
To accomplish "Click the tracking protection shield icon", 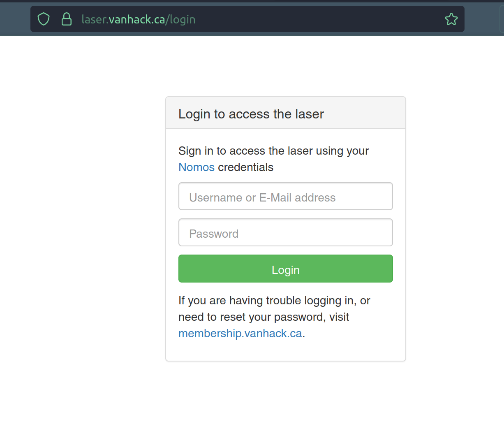I will click(44, 19).
